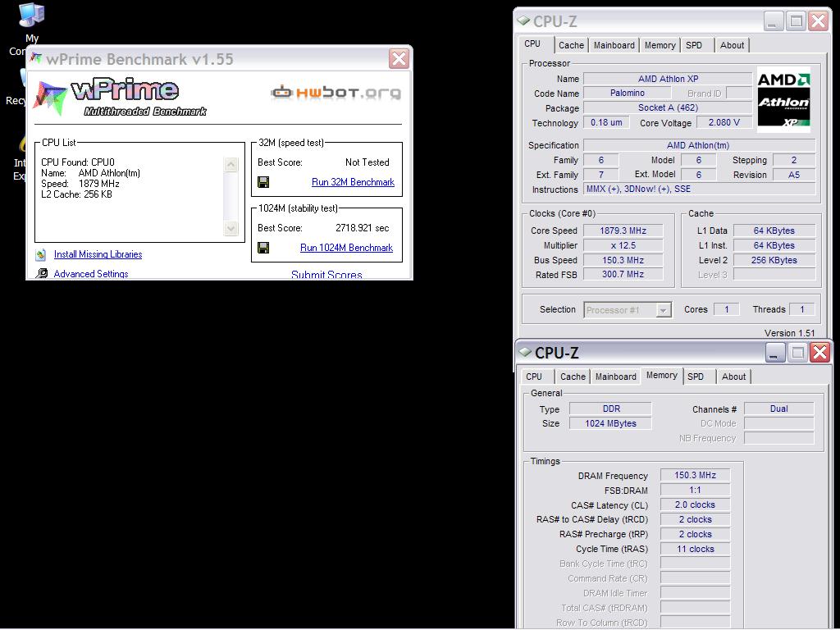
Task: Run the 1024M Benchmark
Action: point(347,248)
